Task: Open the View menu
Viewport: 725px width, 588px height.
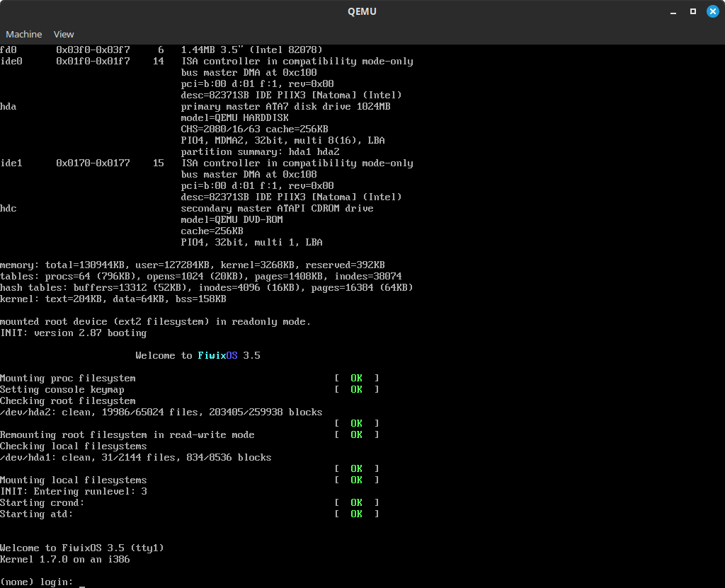Action: point(64,34)
